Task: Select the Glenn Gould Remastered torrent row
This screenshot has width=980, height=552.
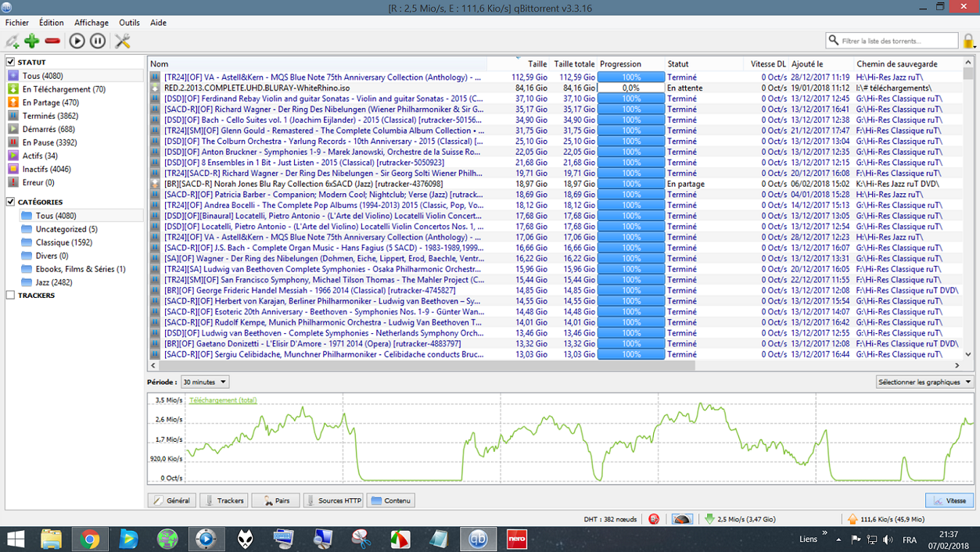Action: point(555,131)
